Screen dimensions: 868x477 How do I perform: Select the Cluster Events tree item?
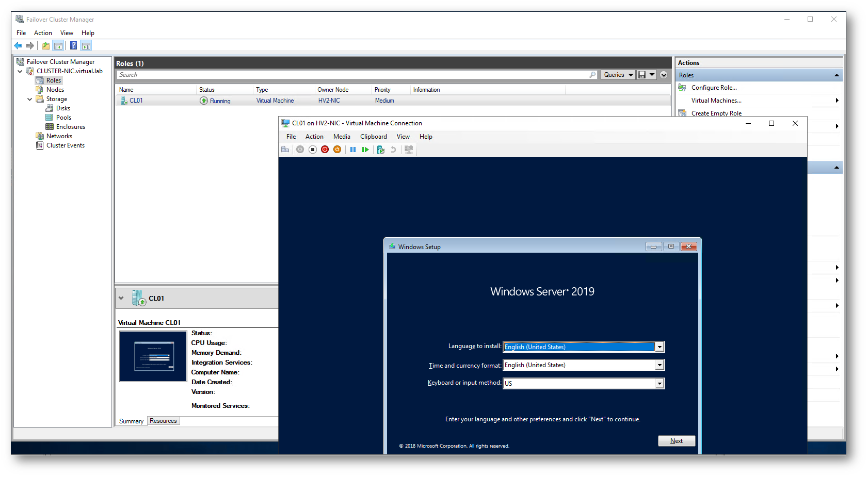[x=66, y=145]
